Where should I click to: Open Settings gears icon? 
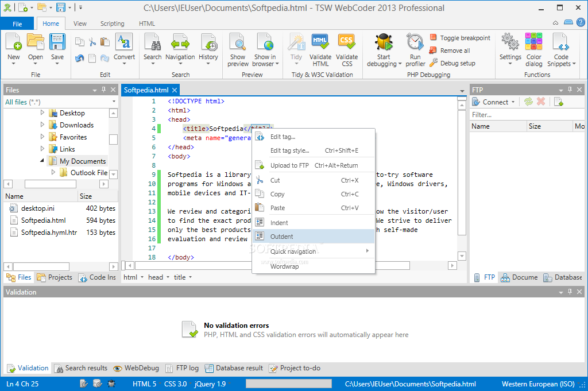click(x=510, y=42)
